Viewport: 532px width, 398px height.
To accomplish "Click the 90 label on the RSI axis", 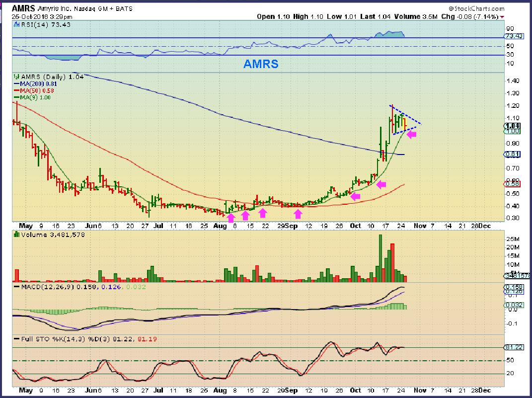I will tap(510, 28).
